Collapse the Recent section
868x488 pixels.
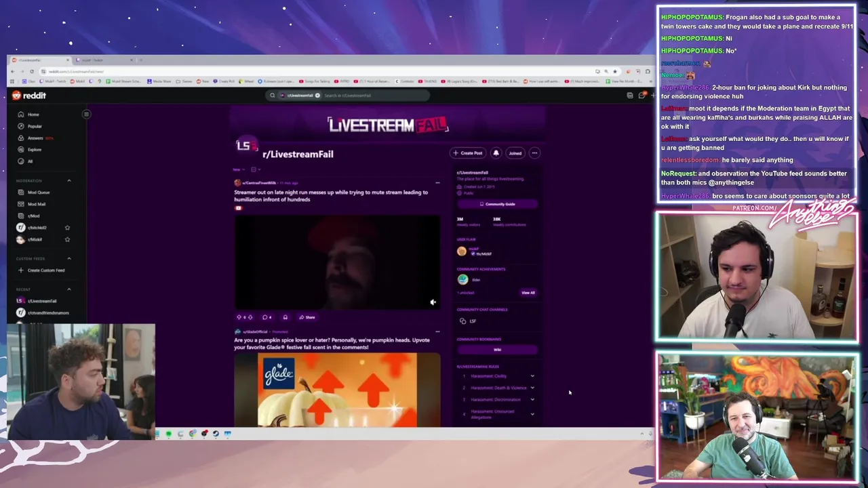(x=68, y=289)
